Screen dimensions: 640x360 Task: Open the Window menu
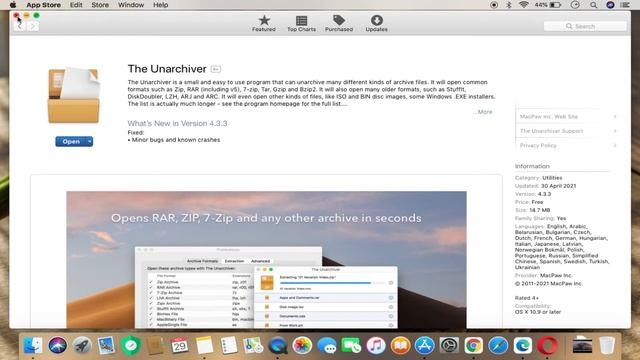point(131,5)
